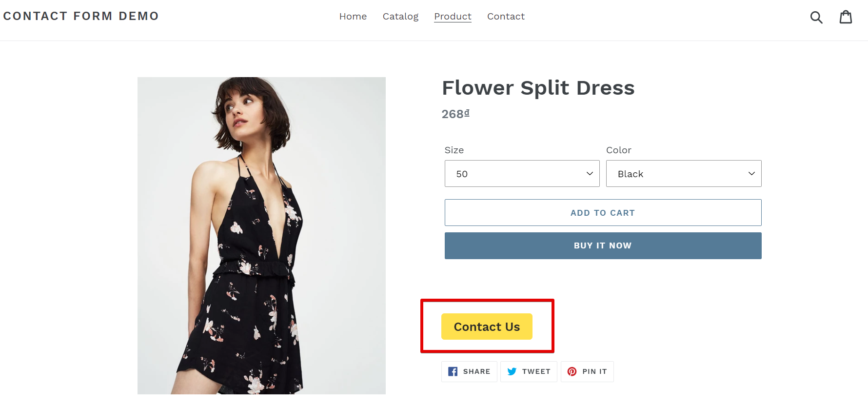Click the Flower Split Dress product image
The width and height of the screenshot is (868, 409).
click(x=261, y=236)
